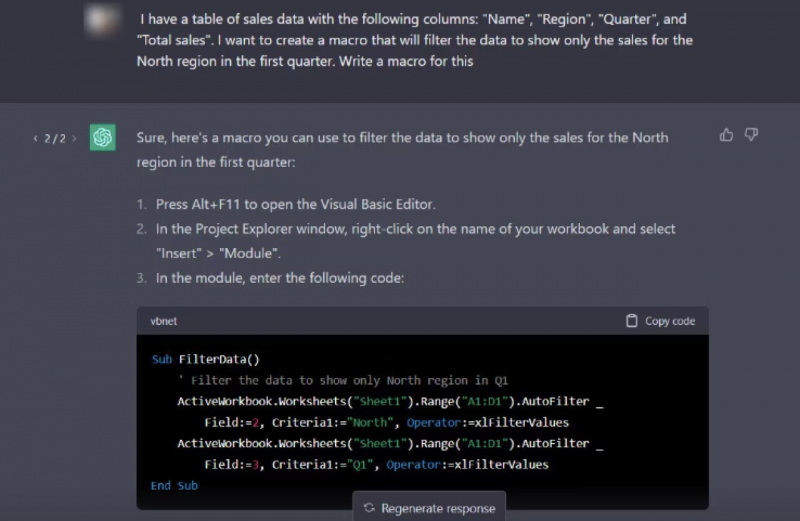Click the Copy code button
Image resolution: width=800 pixels, height=521 pixels.
(x=660, y=321)
